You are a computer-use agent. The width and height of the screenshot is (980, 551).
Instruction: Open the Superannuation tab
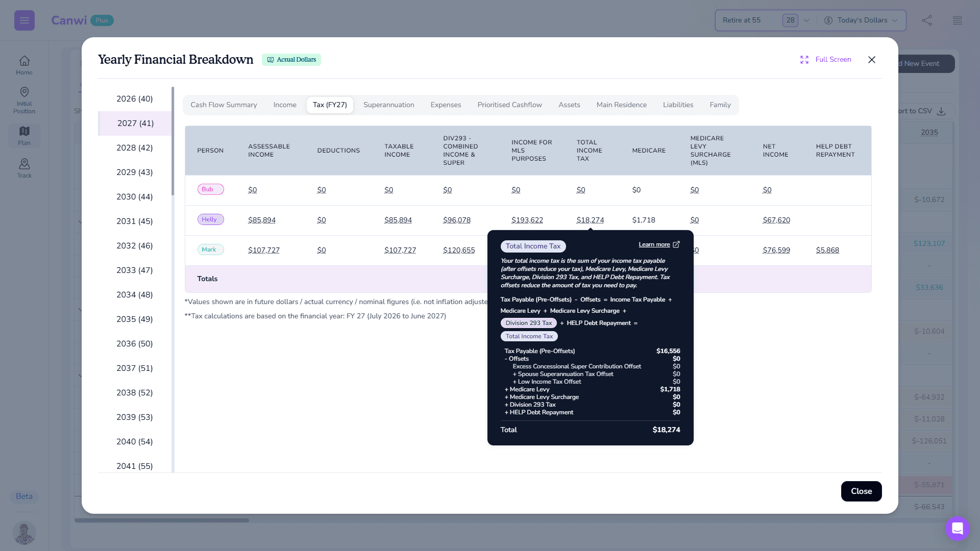pos(388,105)
